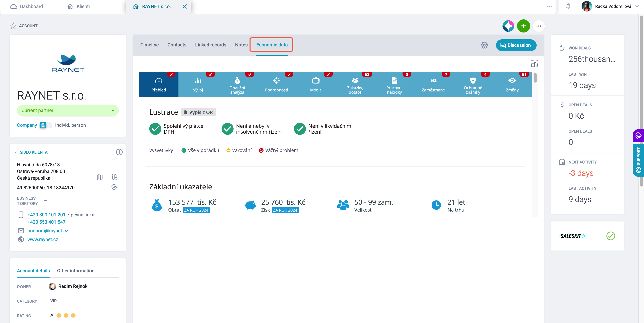Click the Spolehlivý plátce DPH status
Screen dimensions: 644x323
click(176, 129)
